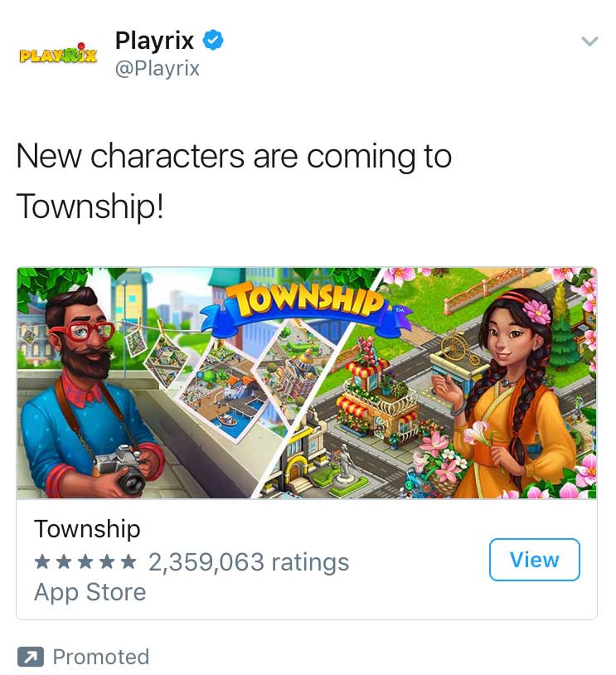Click the camera held by the man
The width and height of the screenshot is (616, 675).
122,468
